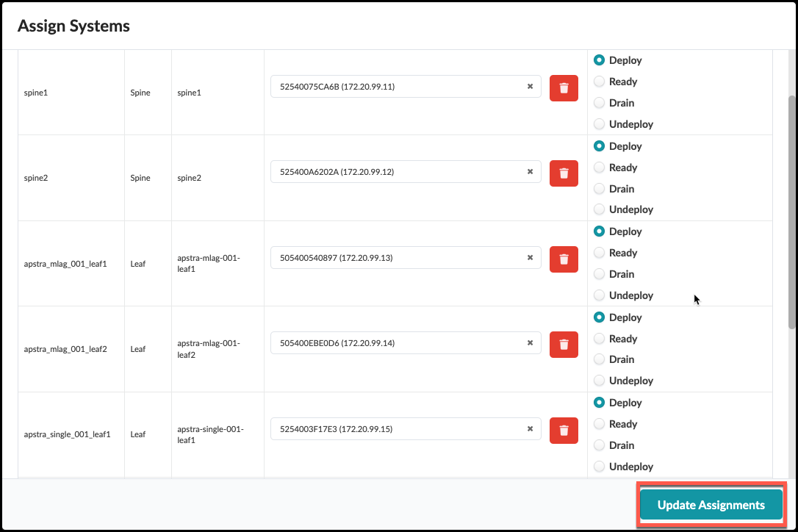Clear the selected device for apstra_mlag_001_leaf2
Image resolution: width=798 pixels, height=532 pixels.
point(530,342)
